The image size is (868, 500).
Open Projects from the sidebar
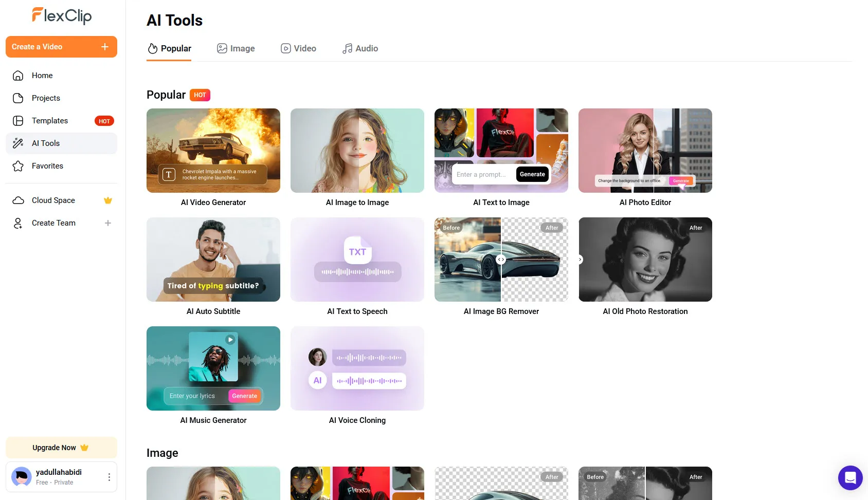coord(46,98)
